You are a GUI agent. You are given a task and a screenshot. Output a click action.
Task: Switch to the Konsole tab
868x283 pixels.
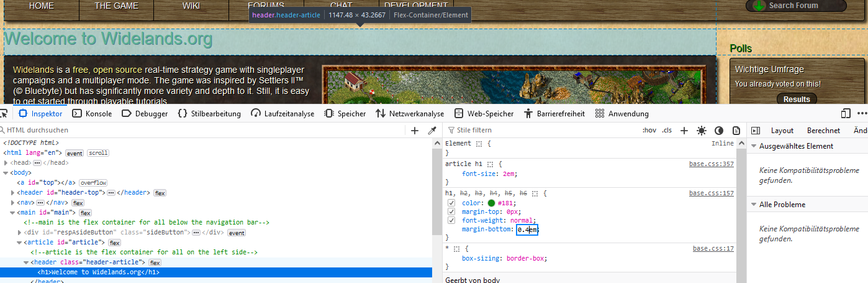pyautogui.click(x=92, y=114)
